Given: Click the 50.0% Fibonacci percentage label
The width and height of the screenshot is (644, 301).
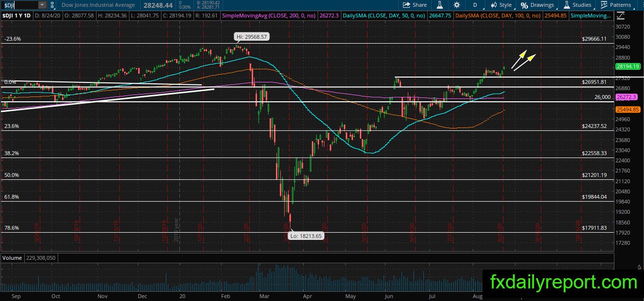Looking at the screenshot, I should 12,175.
